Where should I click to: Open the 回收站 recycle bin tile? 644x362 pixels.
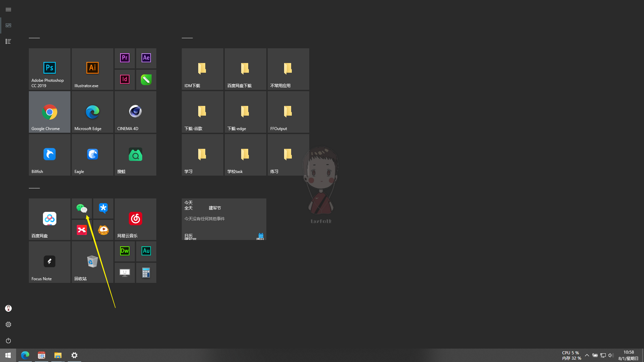[x=92, y=262]
